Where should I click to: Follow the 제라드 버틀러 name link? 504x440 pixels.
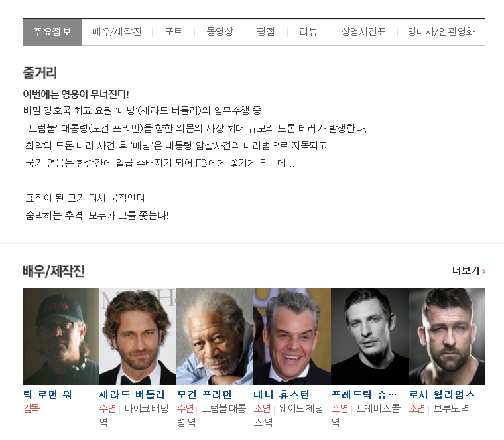point(132,395)
